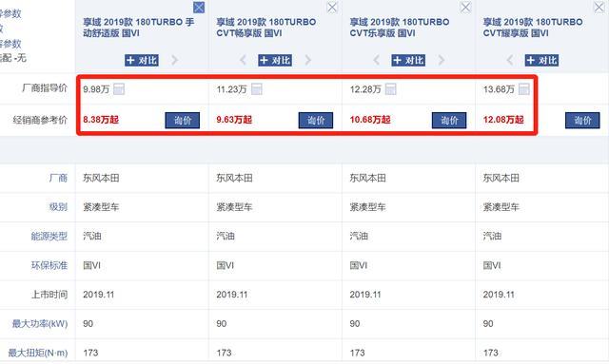
Task: Click power value 90 in 手动舒适版 column
Action: click(x=88, y=324)
